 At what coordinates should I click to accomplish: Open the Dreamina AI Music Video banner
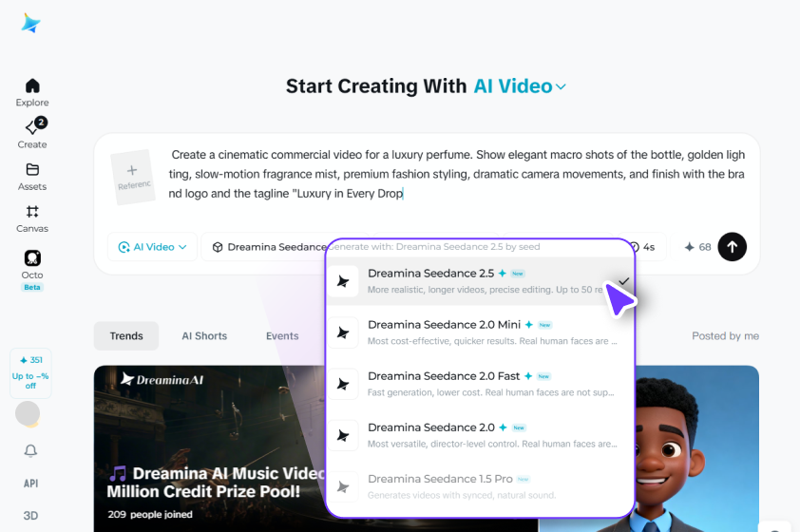[x=209, y=448]
